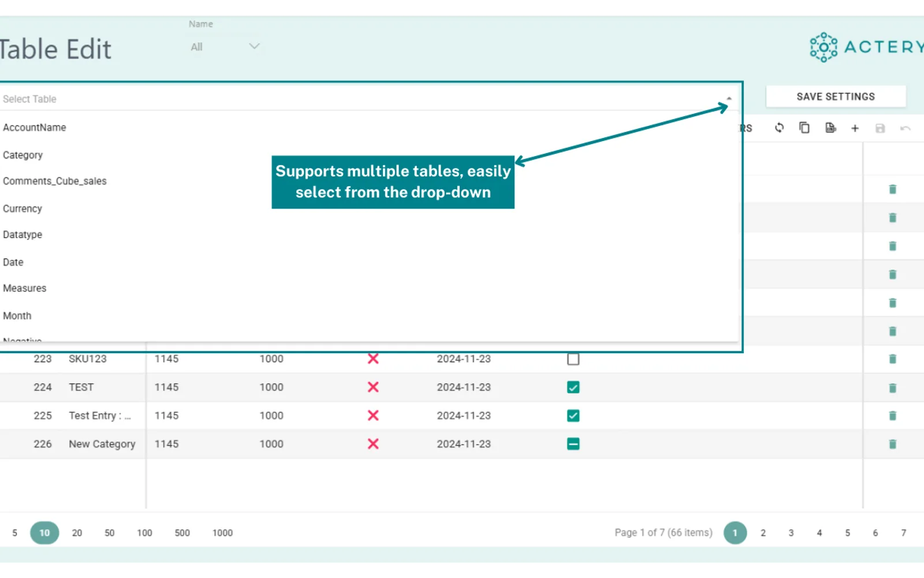Click the Actery logo
Screen dimensions: 924x578
(x=866, y=47)
